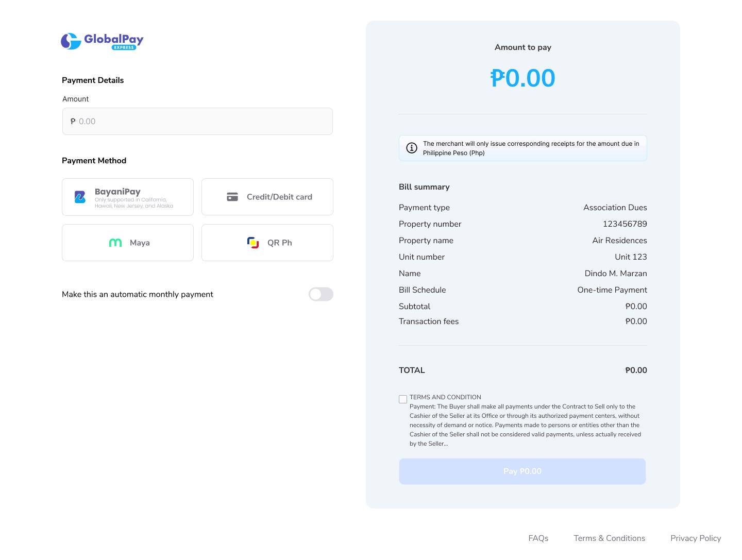Visit the Privacy Policy link
Screen dimensions: 742x560
tap(695, 538)
